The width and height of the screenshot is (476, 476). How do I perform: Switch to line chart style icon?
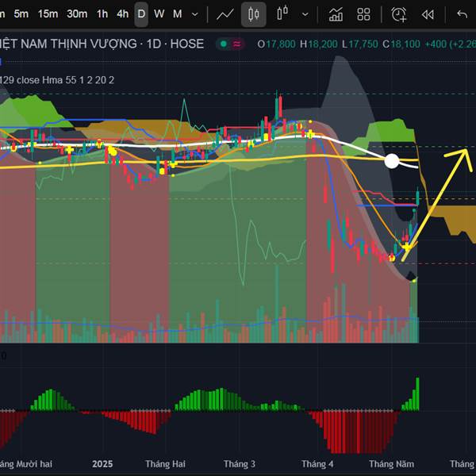point(225,13)
